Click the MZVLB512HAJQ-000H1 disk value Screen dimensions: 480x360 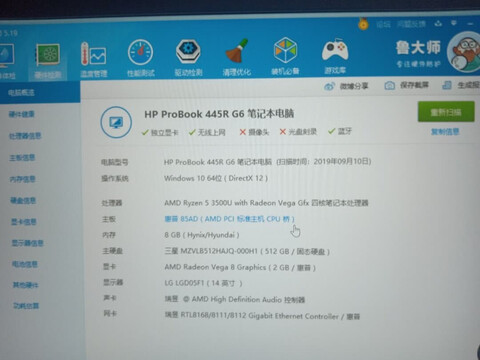coord(247,251)
